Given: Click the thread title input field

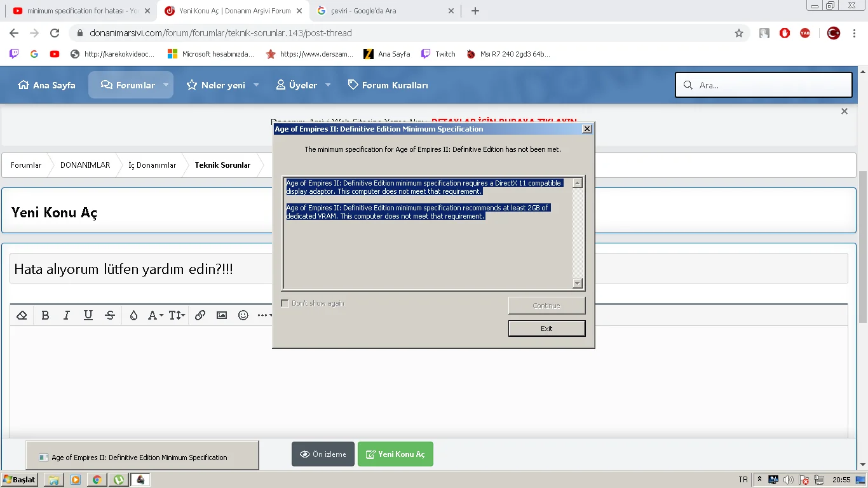Looking at the screenshot, I should tap(428, 269).
